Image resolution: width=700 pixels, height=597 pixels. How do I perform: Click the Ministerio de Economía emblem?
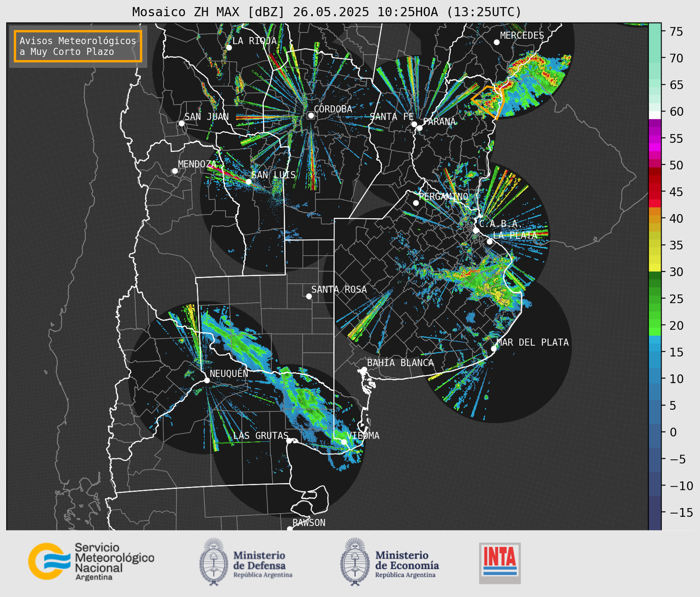(355, 562)
